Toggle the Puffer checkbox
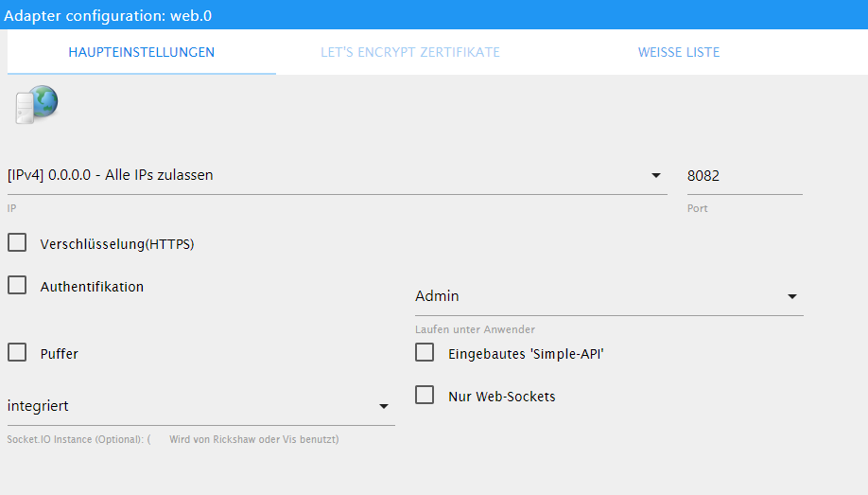Screen dimensions: 868x495 click(17, 352)
